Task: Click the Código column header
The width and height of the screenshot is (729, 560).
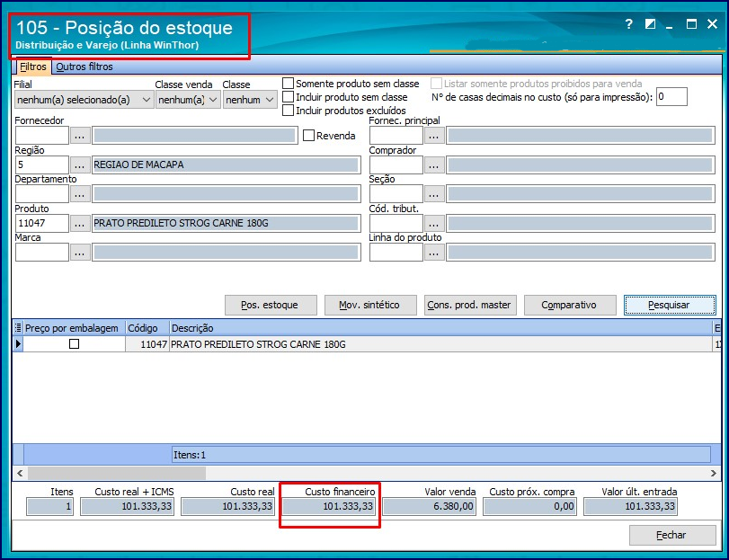Action: pos(147,328)
